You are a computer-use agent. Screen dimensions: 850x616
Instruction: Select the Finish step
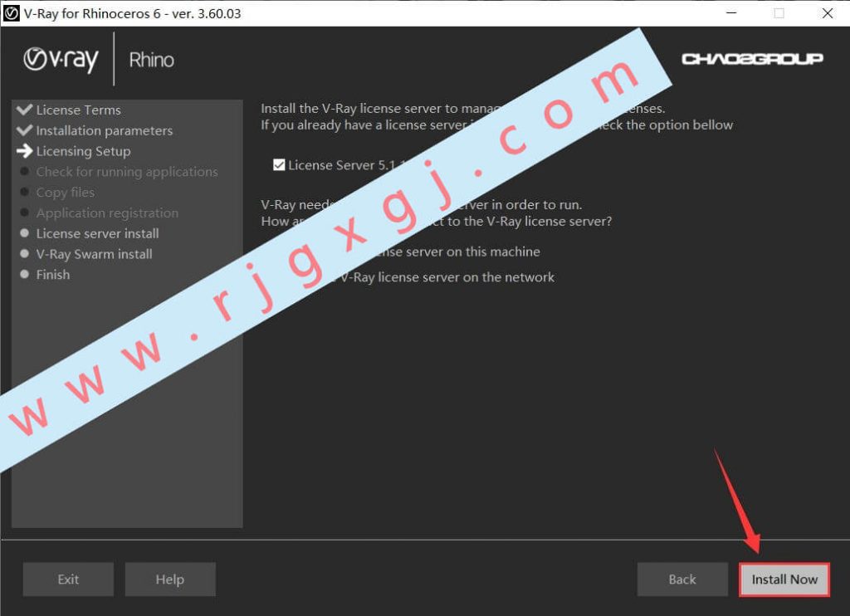(x=53, y=275)
